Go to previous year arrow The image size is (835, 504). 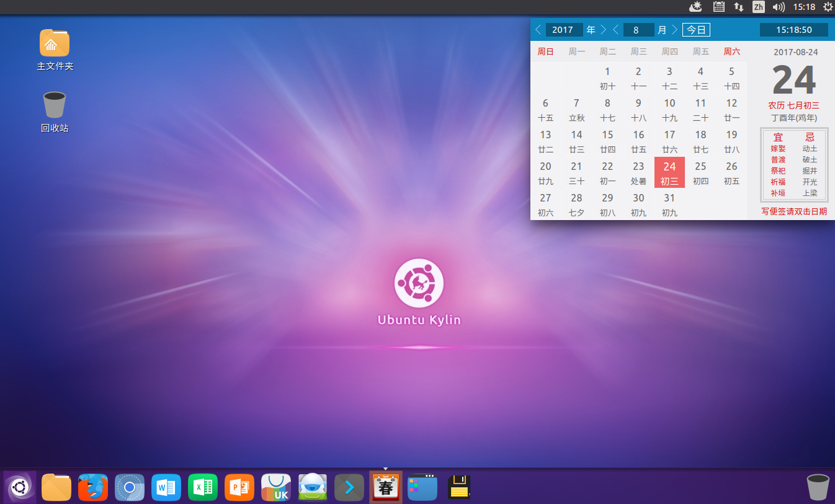pos(538,30)
